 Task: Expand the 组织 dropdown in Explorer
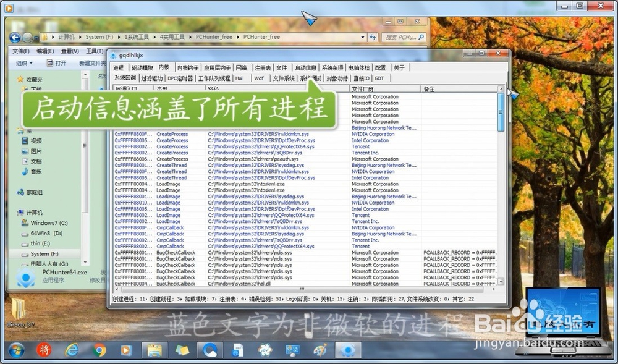point(25,63)
